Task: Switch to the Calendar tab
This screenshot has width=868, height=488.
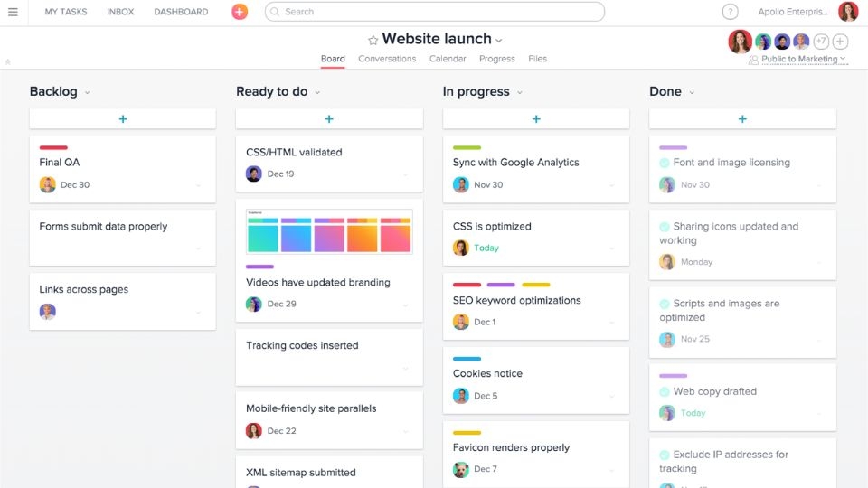Action: pos(448,59)
